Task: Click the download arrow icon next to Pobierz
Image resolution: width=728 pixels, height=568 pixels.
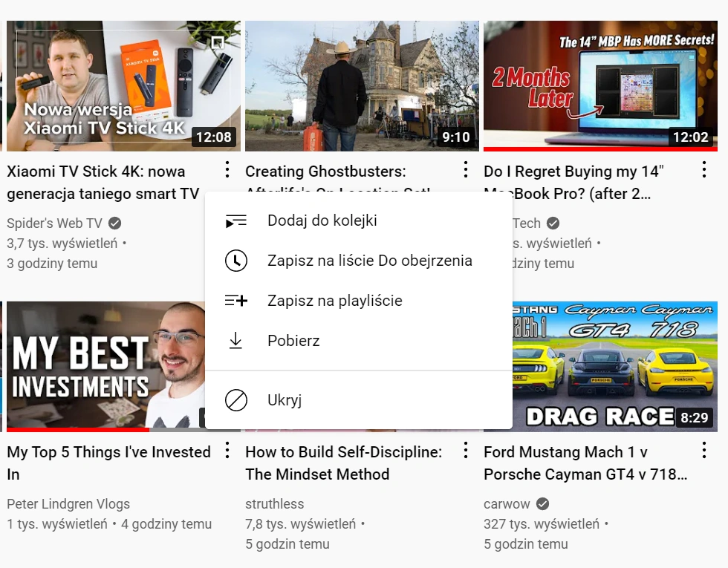Action: click(x=236, y=341)
